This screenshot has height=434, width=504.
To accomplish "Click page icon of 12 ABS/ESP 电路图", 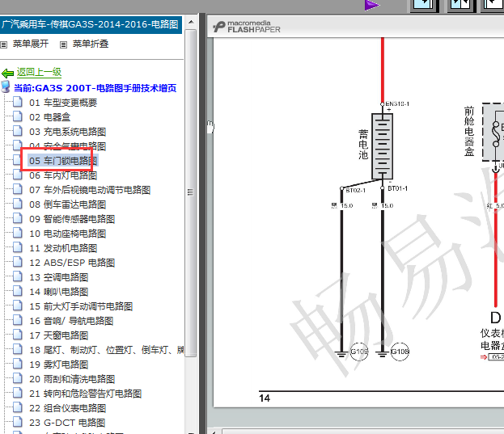I will pos(18,262).
